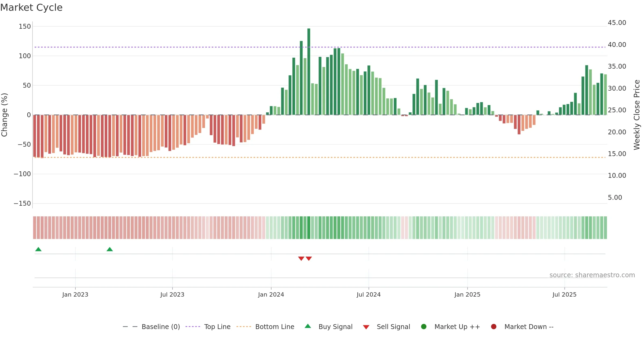Toggle the Top Line legend entry

point(208,327)
